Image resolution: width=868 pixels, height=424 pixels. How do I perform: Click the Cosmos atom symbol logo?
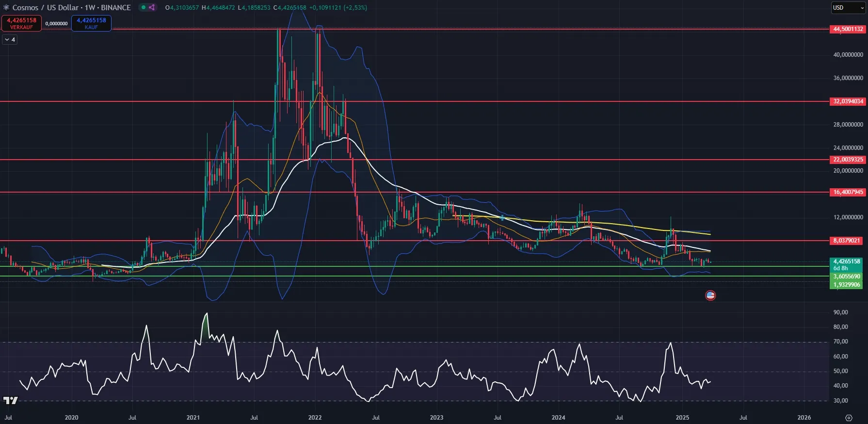pos(6,7)
